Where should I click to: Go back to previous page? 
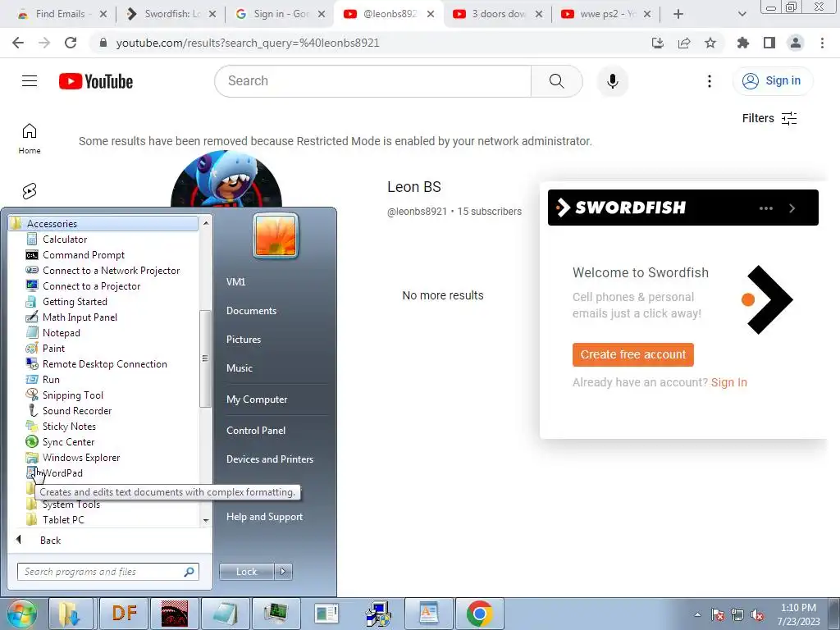(18, 43)
